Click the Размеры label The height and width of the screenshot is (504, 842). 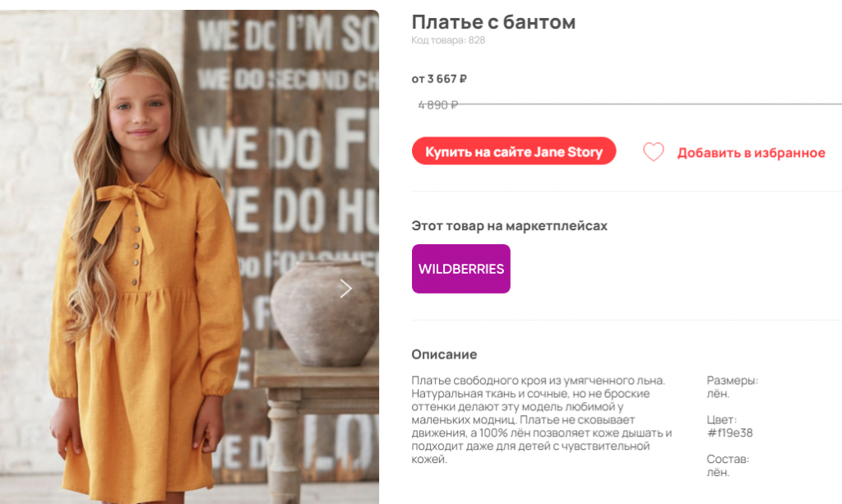pyautogui.click(x=732, y=381)
